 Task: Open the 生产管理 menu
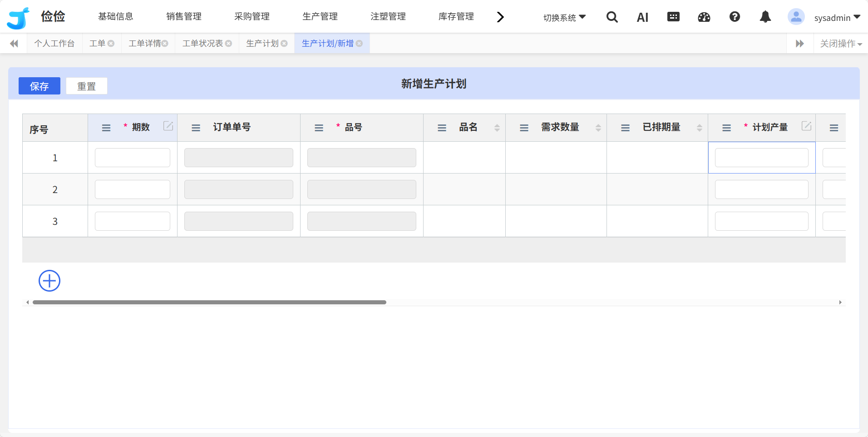(x=320, y=17)
